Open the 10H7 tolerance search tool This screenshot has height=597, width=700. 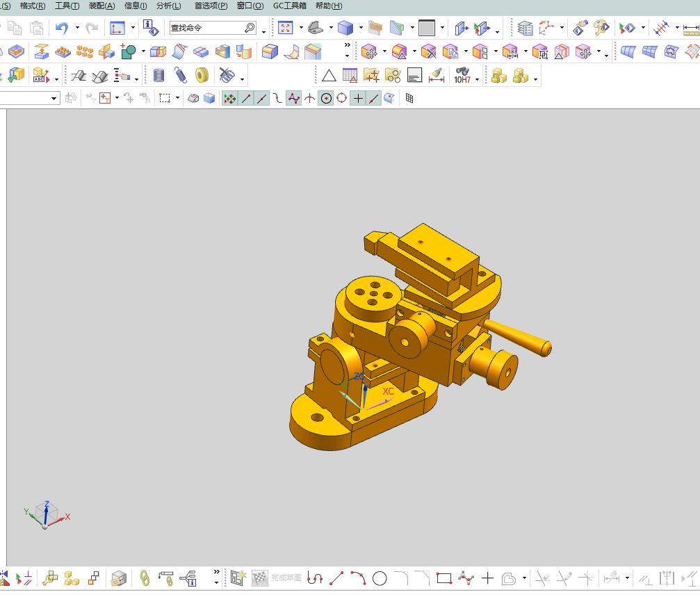[462, 75]
